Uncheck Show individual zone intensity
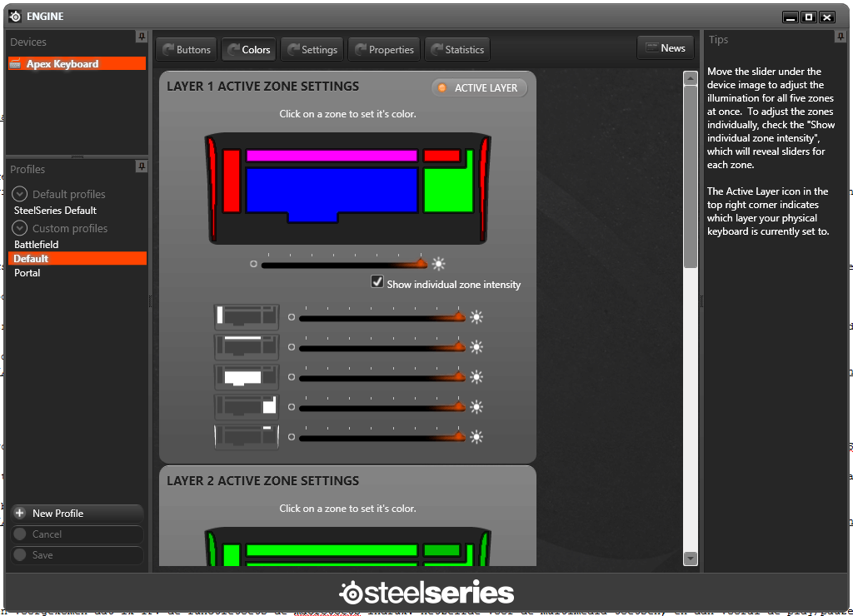Image resolution: width=853 pixels, height=616 pixels. (x=377, y=281)
